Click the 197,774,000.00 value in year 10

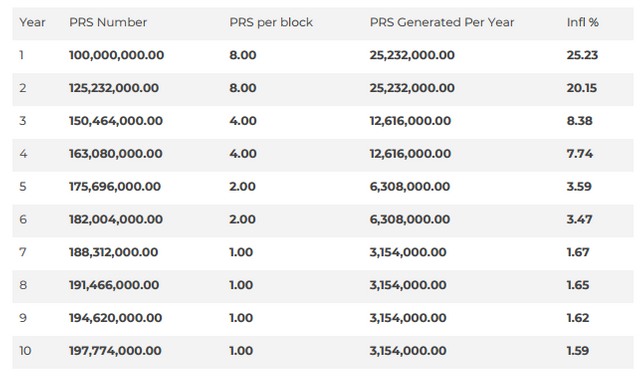click(115, 351)
